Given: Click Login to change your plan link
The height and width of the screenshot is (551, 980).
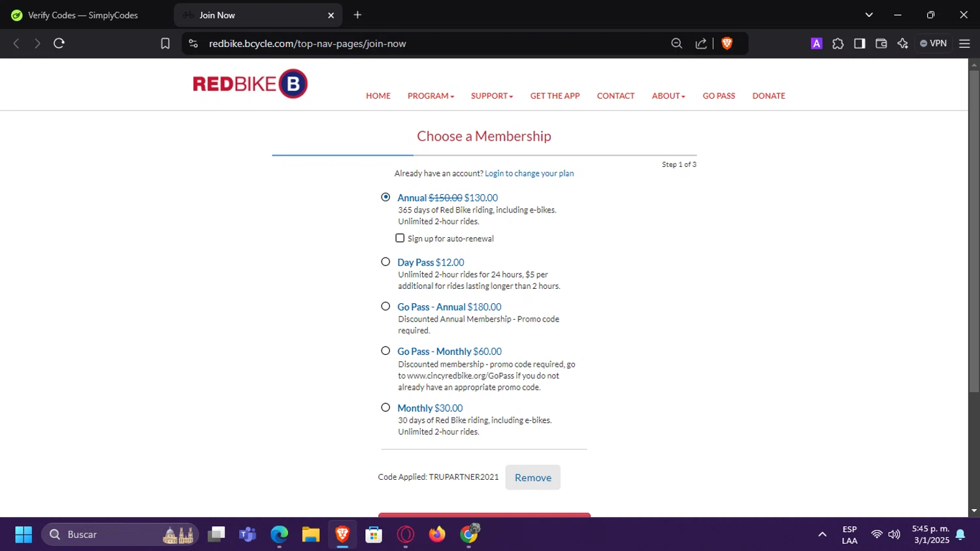Looking at the screenshot, I should click(529, 173).
